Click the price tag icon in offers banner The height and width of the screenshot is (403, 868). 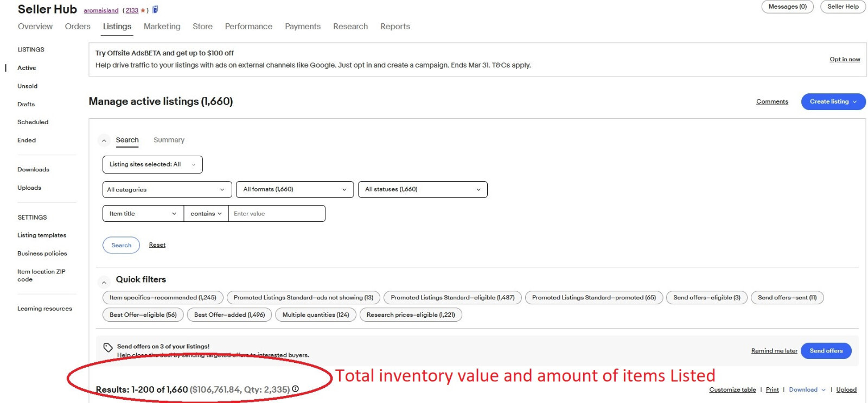[108, 348]
